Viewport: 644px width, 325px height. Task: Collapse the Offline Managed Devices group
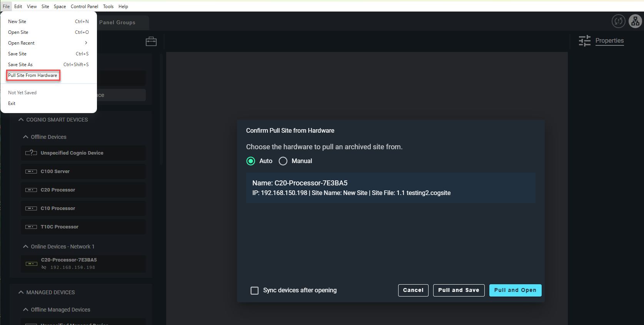click(26, 310)
